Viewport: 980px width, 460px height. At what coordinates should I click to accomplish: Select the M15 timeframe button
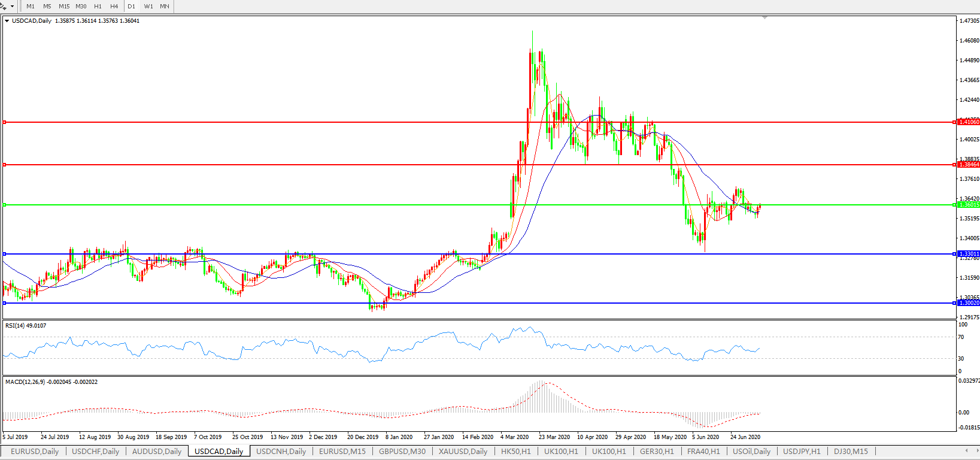64,7
